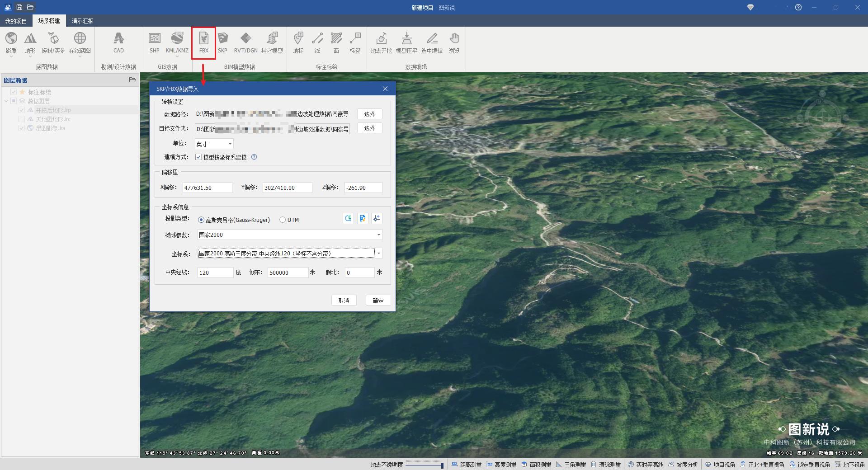The width and height of the screenshot is (868, 470).
Task: Click the 模型压平 flatten tool
Action: [x=406, y=42]
